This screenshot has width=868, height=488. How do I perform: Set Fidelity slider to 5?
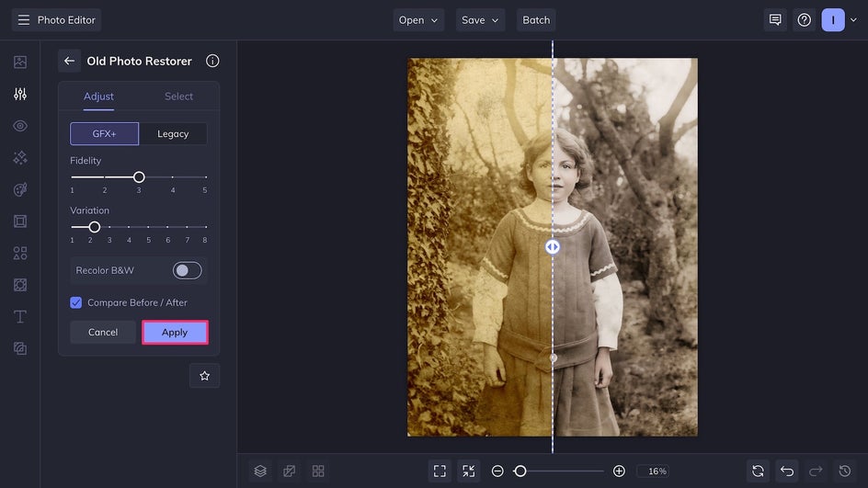pyautogui.click(x=206, y=177)
